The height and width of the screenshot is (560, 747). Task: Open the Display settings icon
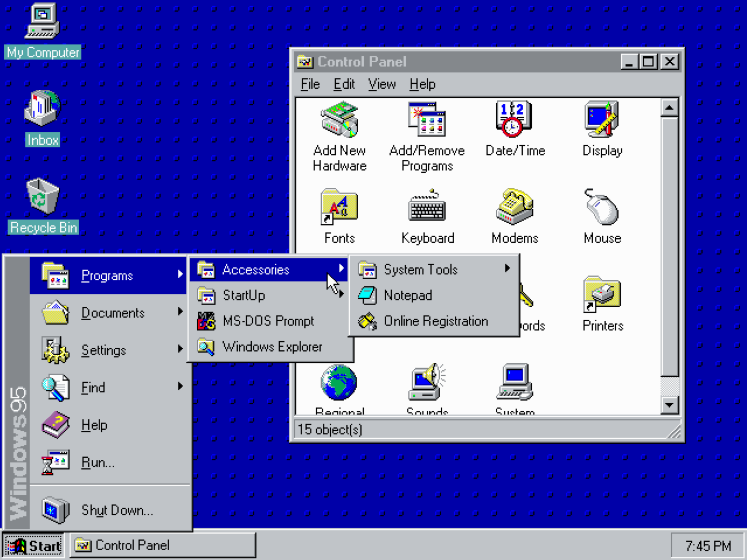coord(602,120)
